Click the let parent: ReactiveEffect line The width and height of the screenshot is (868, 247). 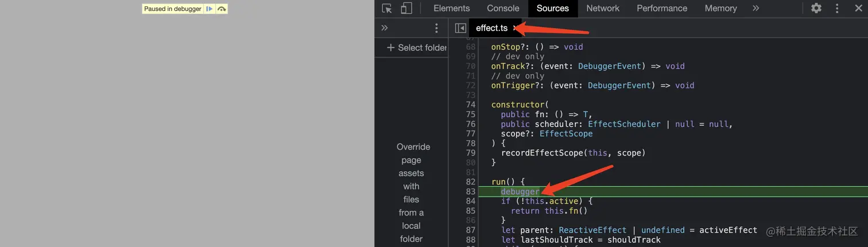pos(629,230)
